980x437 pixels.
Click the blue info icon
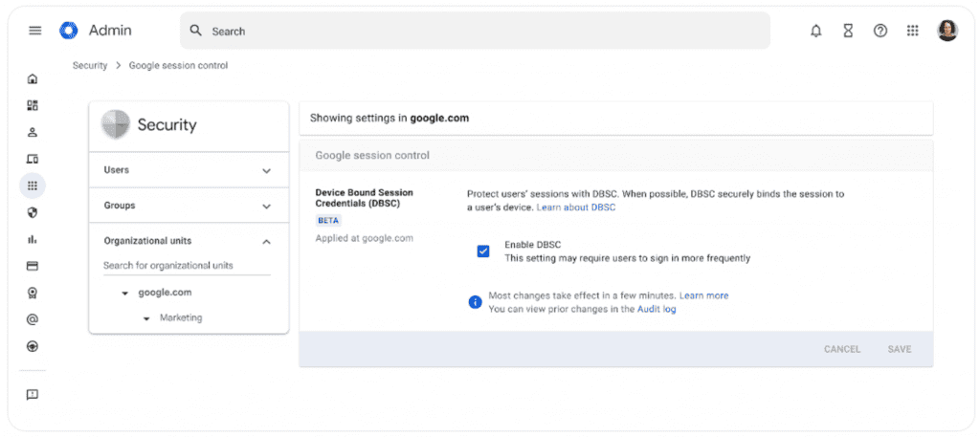click(x=475, y=302)
